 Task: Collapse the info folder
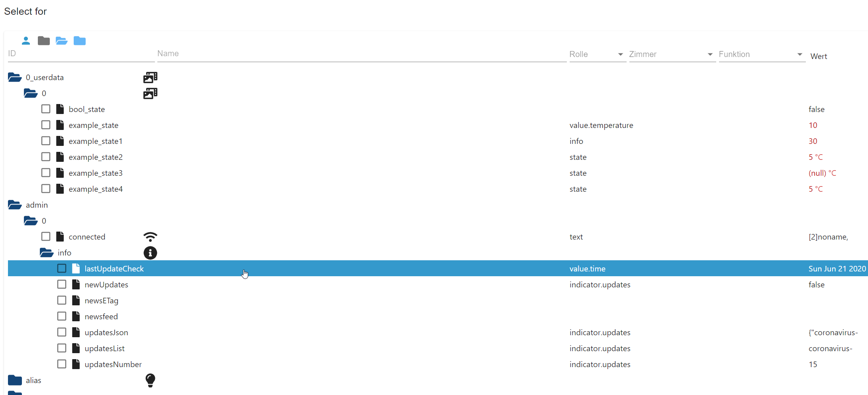(x=47, y=253)
